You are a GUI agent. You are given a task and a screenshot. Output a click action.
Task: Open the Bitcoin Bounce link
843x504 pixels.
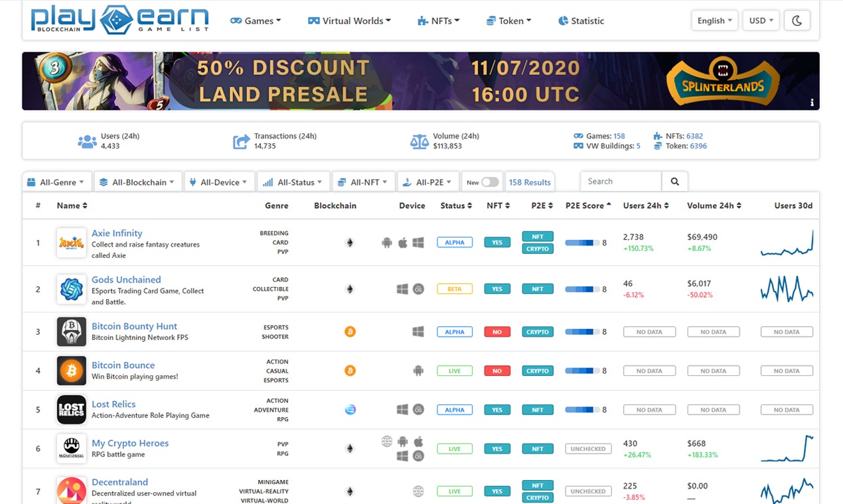[x=123, y=365]
